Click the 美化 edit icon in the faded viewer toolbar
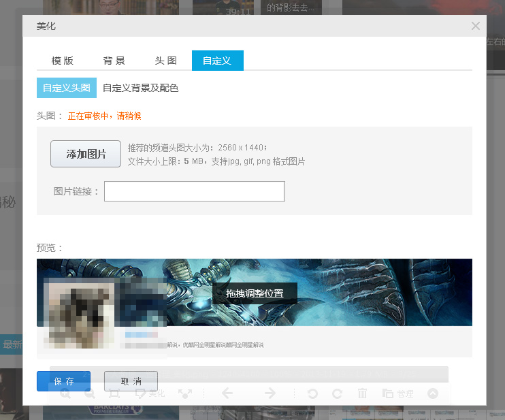This screenshot has height=420, width=505. [150, 393]
